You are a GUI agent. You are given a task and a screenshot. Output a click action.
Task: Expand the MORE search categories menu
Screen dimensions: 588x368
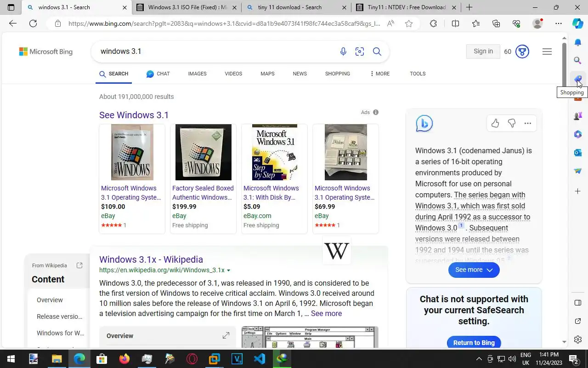point(380,74)
